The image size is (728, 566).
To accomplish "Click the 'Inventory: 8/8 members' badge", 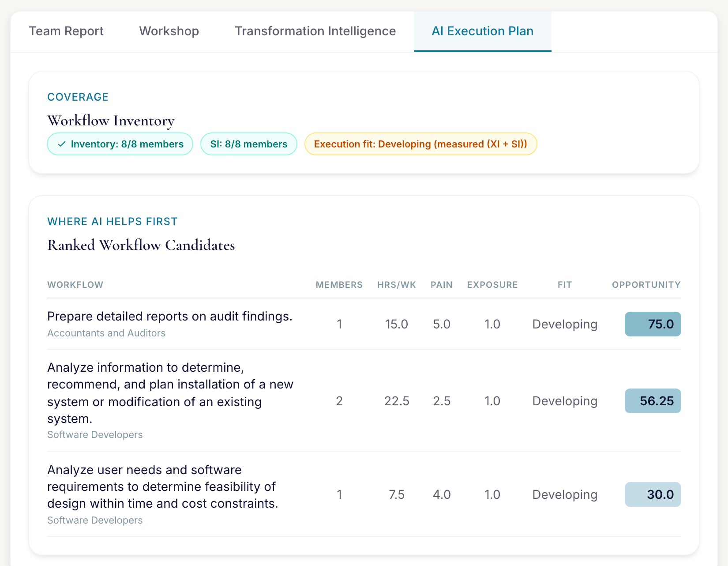I will pos(120,144).
